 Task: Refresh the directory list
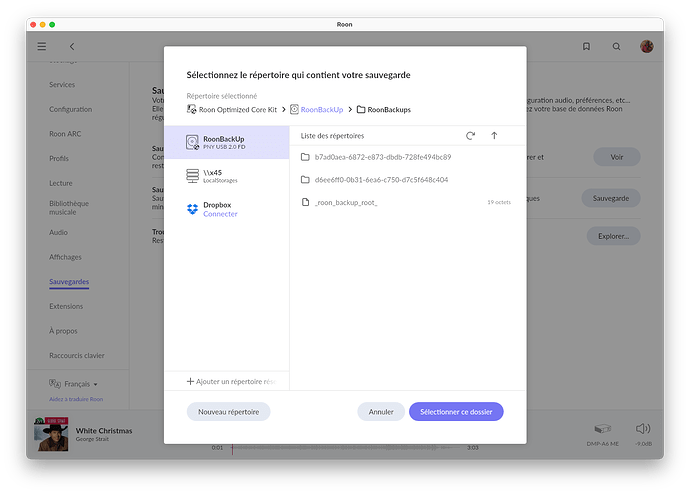point(470,135)
